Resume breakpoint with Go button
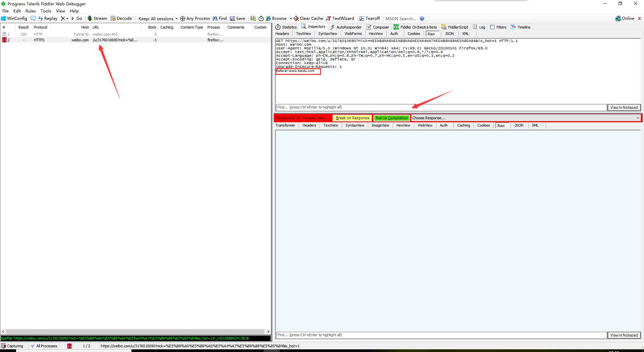 77,18
